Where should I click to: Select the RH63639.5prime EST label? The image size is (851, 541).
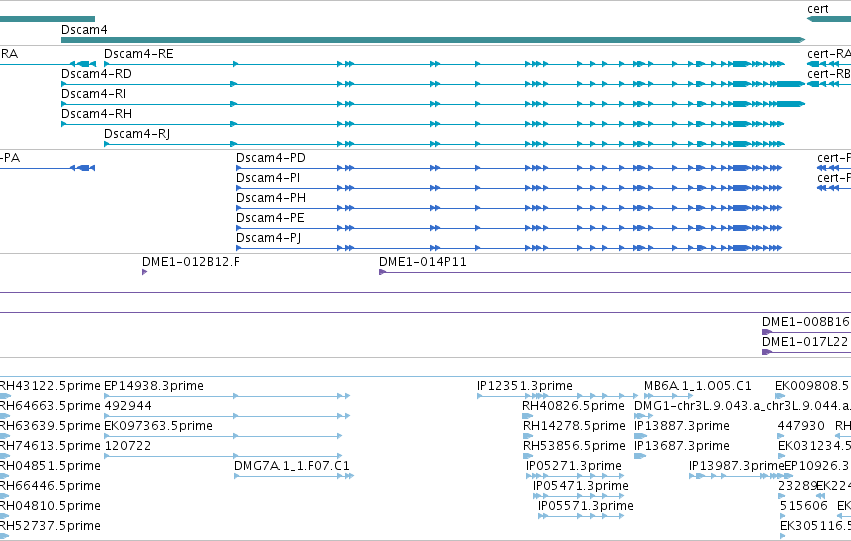point(50,426)
